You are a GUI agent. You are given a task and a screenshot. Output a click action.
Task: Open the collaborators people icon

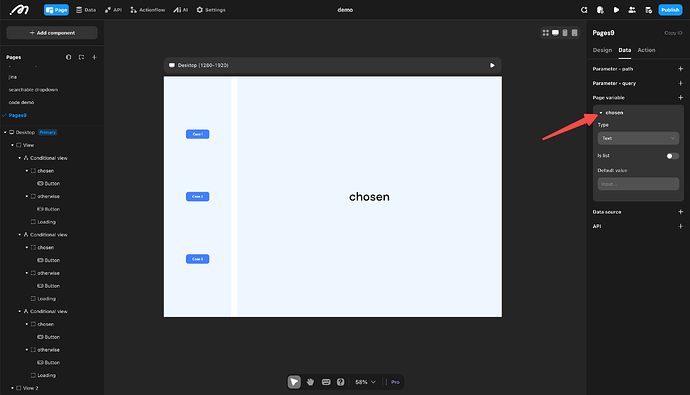tap(632, 10)
